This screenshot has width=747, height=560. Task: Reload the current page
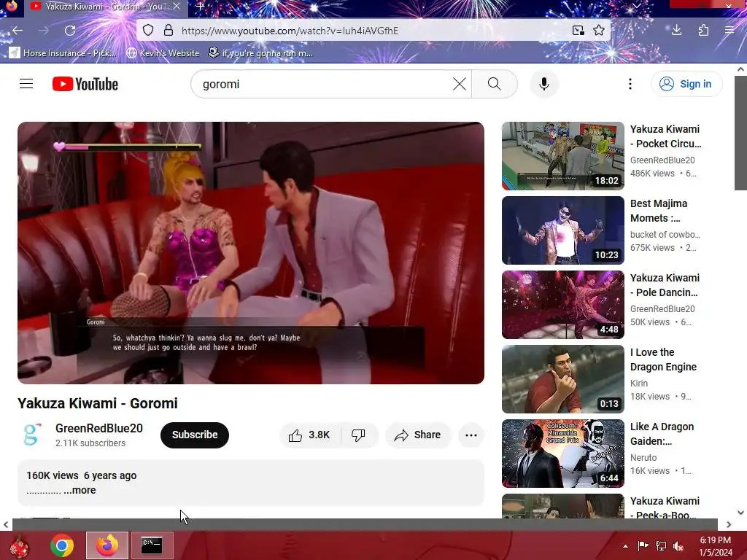70,31
